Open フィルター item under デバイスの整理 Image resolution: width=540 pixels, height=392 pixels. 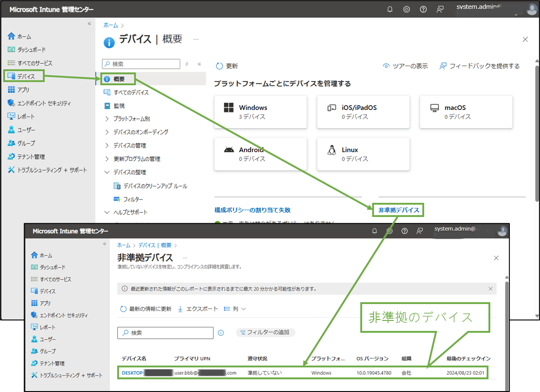129,199
